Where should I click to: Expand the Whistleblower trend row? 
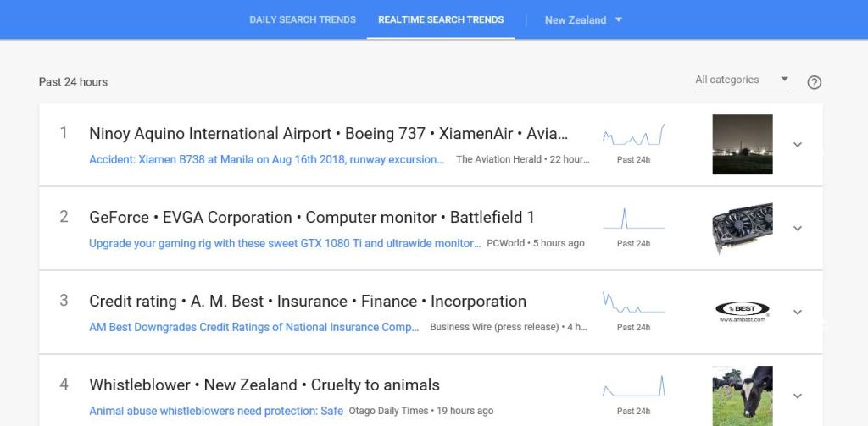(797, 396)
